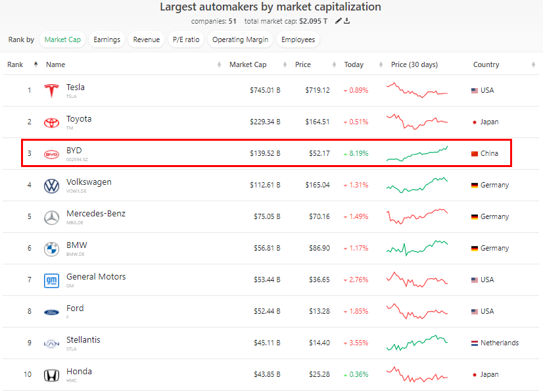This screenshot has width=543, height=392.
Task: Click the BYD logo in row 3
Action: [51, 154]
